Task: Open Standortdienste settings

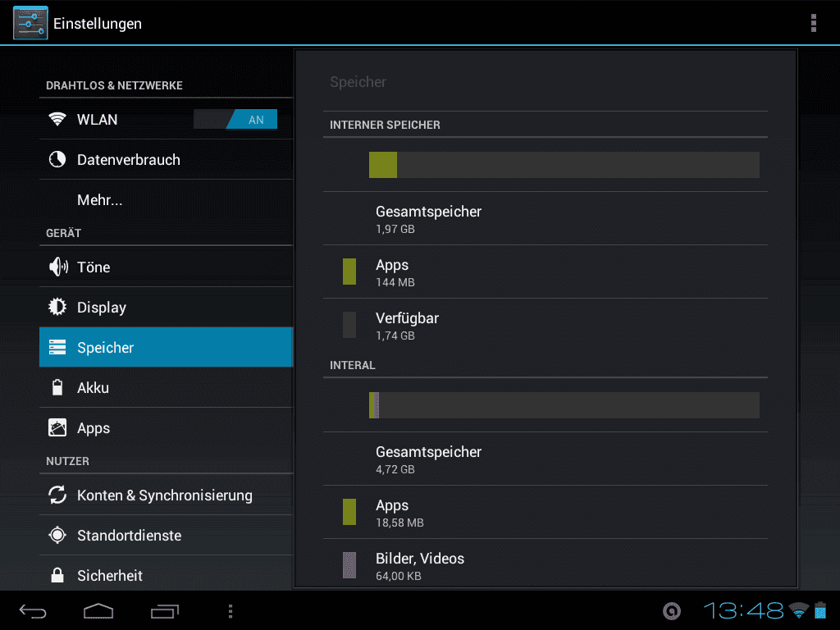Action: tap(166, 535)
